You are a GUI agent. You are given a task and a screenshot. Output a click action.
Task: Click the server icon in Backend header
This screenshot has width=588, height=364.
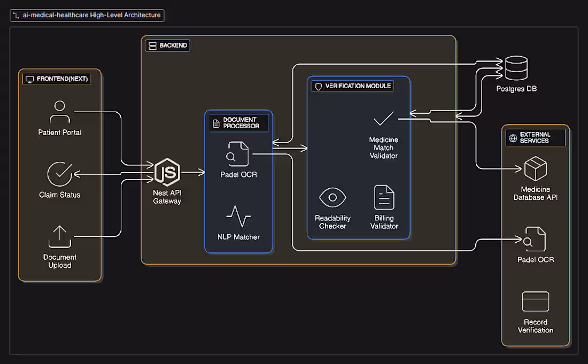pyautogui.click(x=153, y=46)
